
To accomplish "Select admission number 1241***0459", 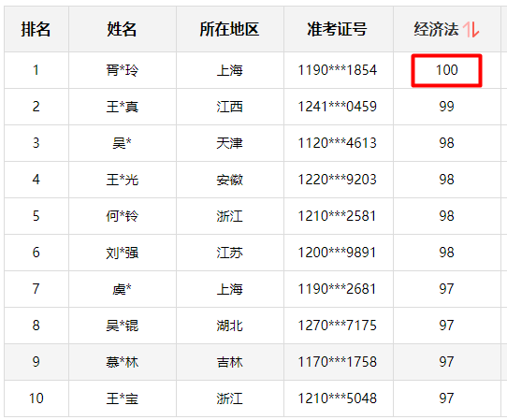I will (338, 107).
